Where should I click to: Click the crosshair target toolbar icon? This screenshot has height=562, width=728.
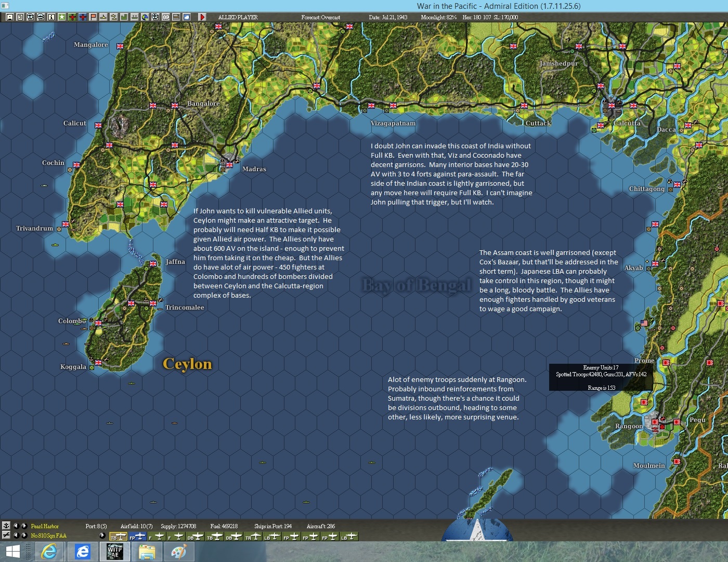[155, 17]
